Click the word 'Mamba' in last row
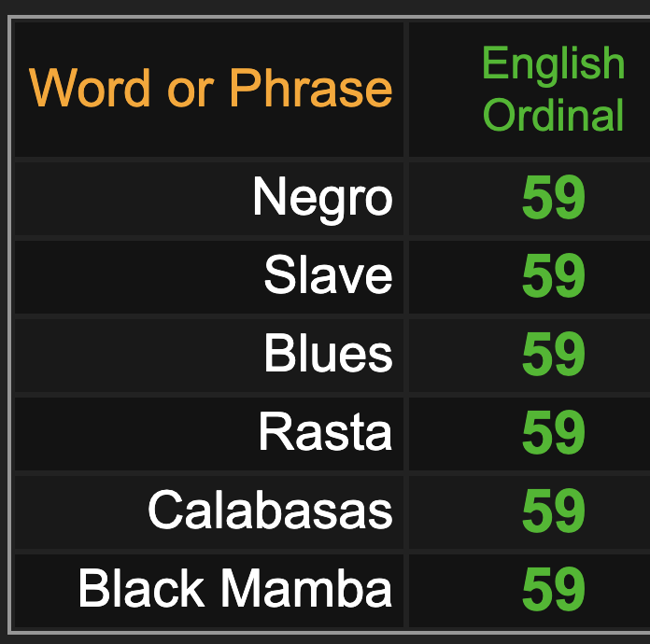Screen dimensions: 650x644 306,589
